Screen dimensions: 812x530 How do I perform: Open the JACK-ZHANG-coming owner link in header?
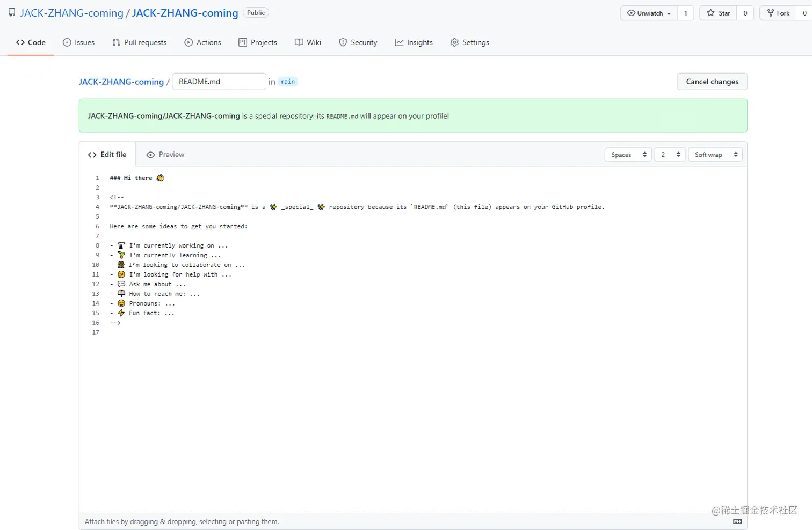point(72,13)
